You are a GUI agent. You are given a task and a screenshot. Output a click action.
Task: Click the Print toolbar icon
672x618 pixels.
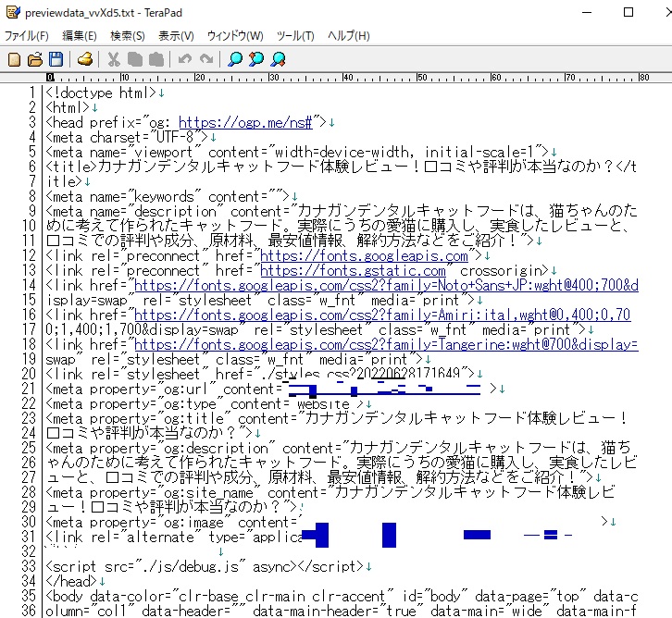(x=85, y=59)
